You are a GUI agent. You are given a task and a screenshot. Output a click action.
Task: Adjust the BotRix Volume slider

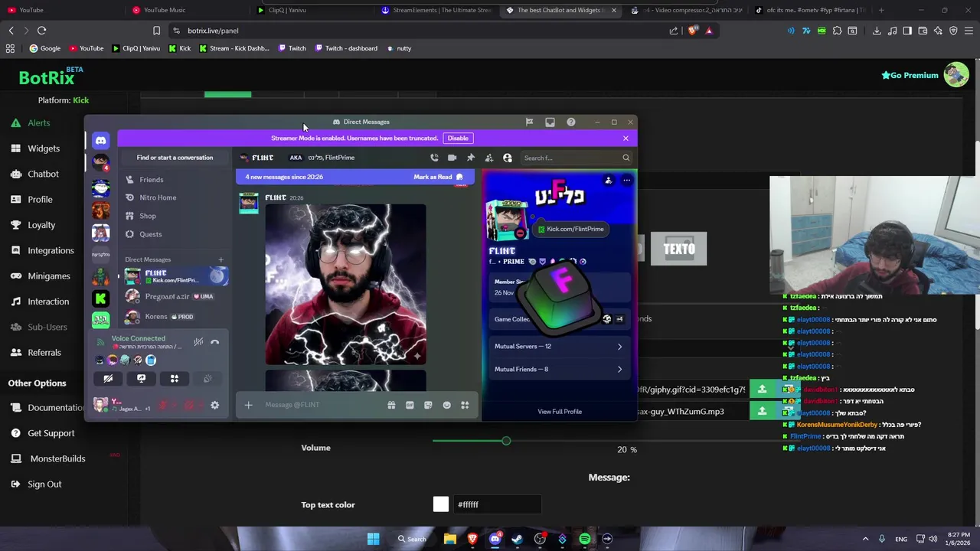point(505,441)
